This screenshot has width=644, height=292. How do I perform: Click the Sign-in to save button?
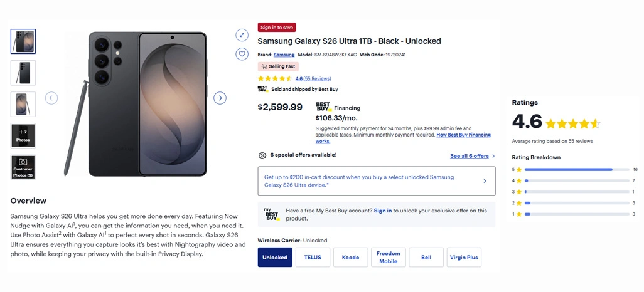coord(277,28)
